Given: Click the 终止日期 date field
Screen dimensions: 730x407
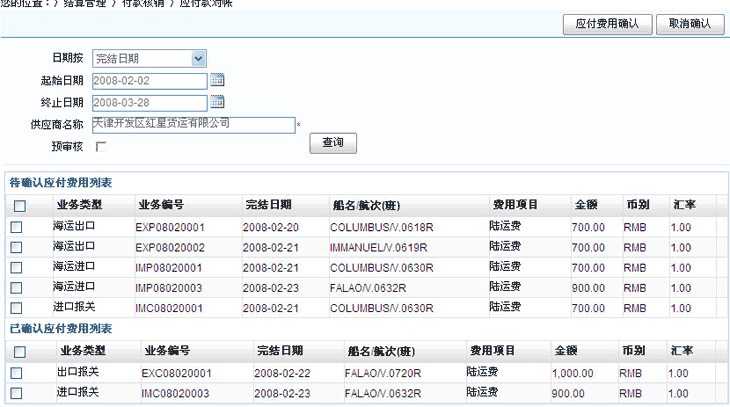Looking at the screenshot, I should [149, 102].
